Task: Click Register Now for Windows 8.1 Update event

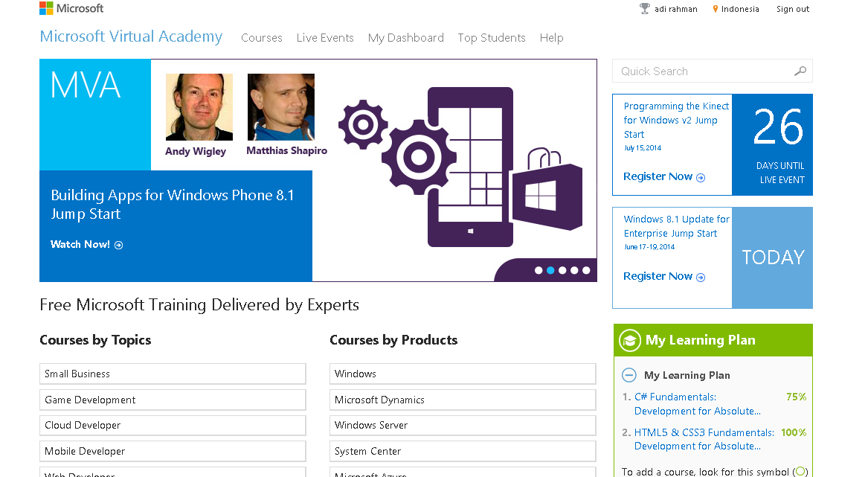Action: point(658,276)
